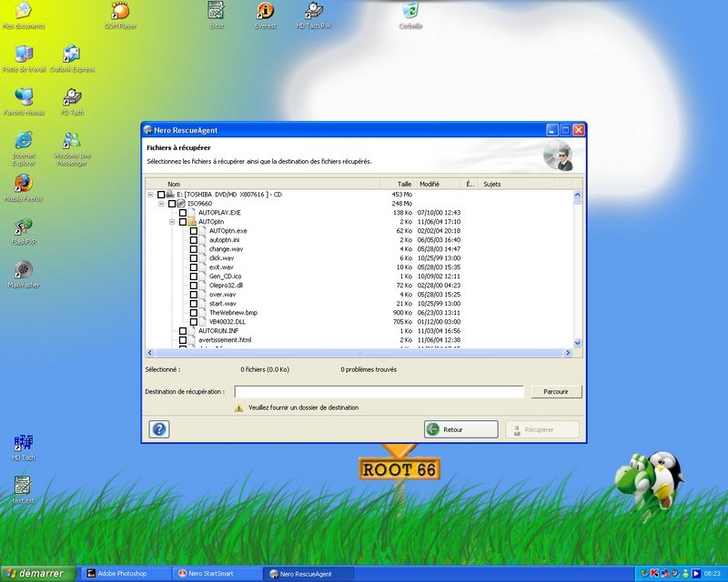The width and height of the screenshot is (728, 582).
Task: Click the blue help question mark icon
Action: 158,429
